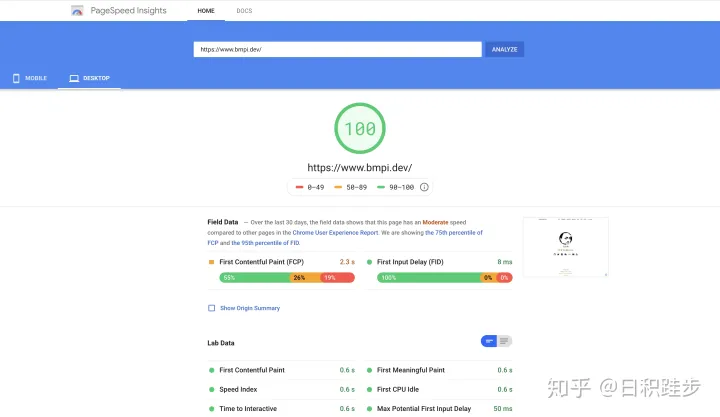Click the green First Input Delay dot
The width and height of the screenshot is (720, 417).
click(369, 262)
